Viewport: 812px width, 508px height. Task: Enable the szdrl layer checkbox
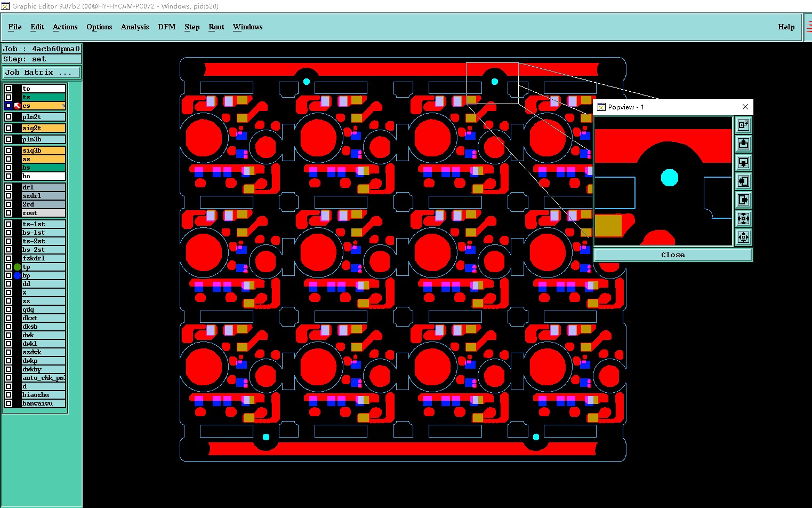coord(9,196)
